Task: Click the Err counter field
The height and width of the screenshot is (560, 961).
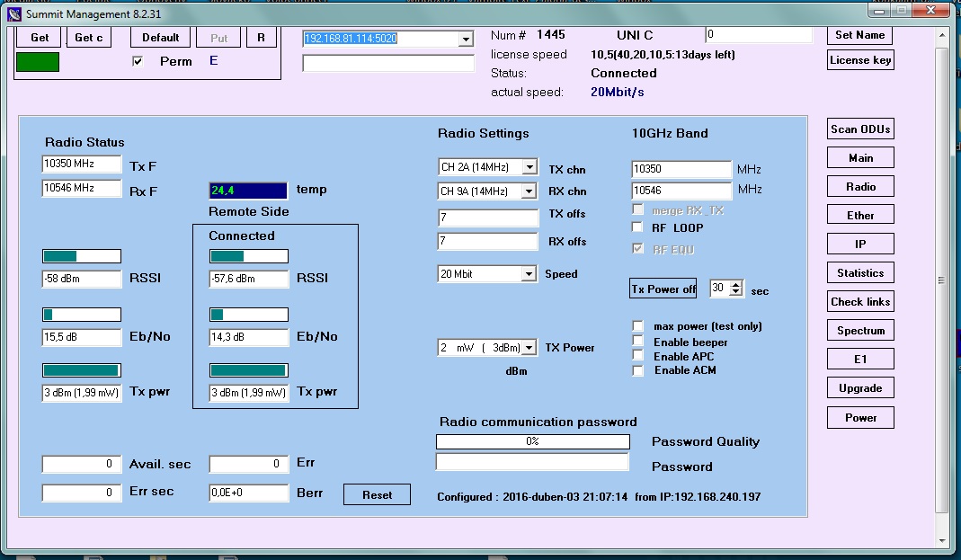Action: click(x=249, y=464)
